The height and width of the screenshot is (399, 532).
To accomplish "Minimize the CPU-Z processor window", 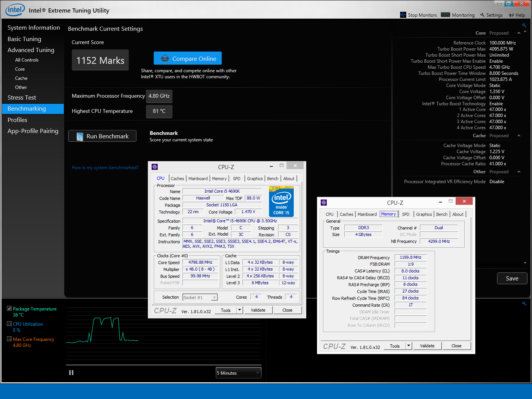I will click(x=271, y=166).
